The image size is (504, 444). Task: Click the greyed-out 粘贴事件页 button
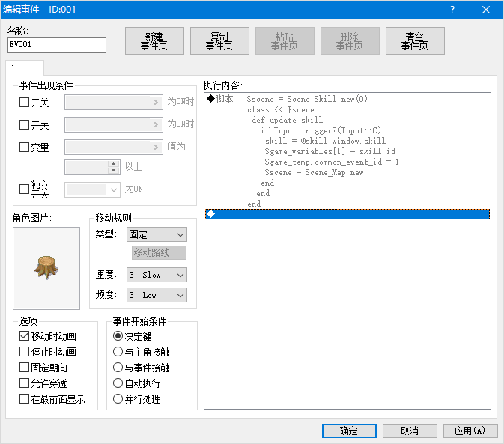pos(285,40)
